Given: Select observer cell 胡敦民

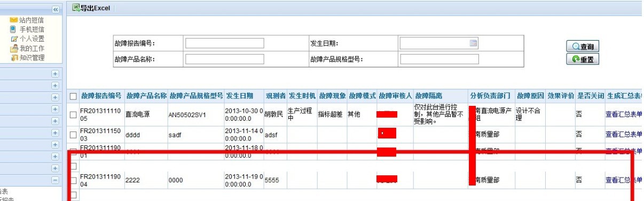Looking at the screenshot, I should coord(275,114).
